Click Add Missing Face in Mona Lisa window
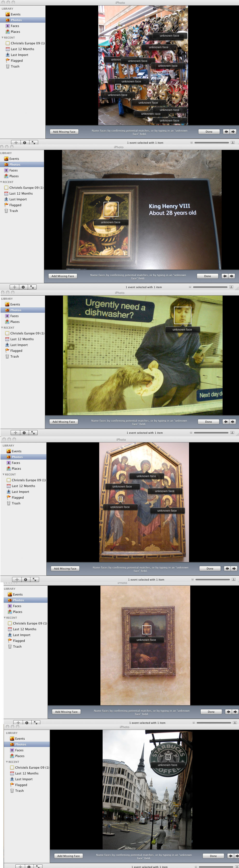239x868 pixels. 66,712
